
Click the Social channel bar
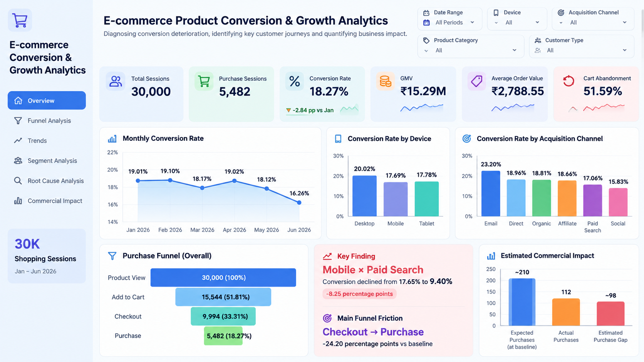618,202
